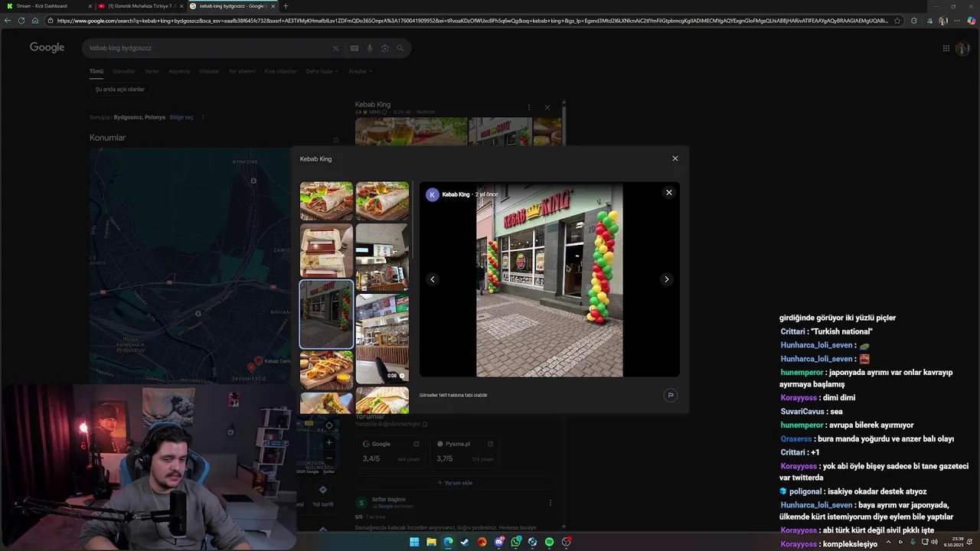Open options beside Bölge seç
Image resolution: width=980 pixels, height=551 pixels.
[203, 117]
